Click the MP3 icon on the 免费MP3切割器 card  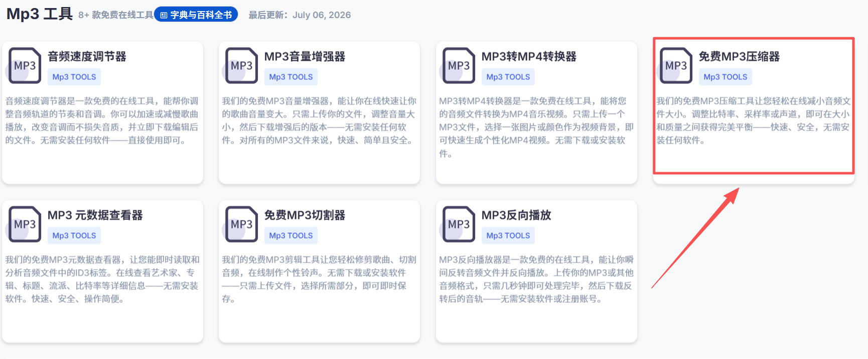click(x=240, y=224)
